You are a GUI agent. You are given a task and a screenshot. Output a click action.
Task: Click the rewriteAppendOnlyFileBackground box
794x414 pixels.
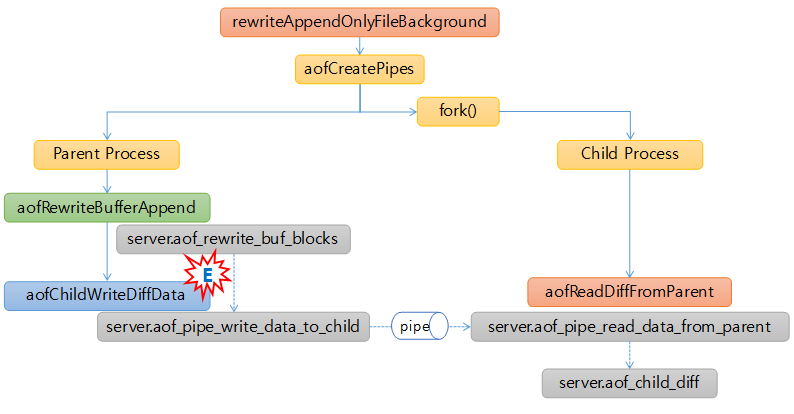[360, 22]
